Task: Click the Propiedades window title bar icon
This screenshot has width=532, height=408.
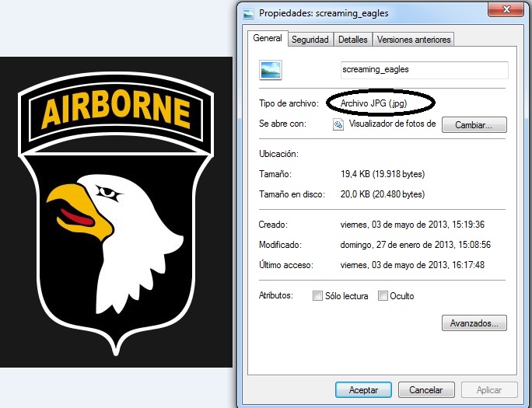Action: tap(248, 13)
